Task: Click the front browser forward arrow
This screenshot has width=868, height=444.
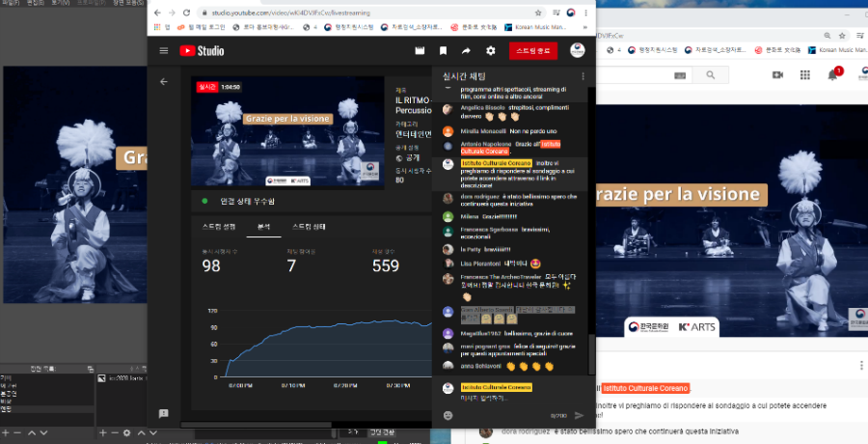Action: 173,13
